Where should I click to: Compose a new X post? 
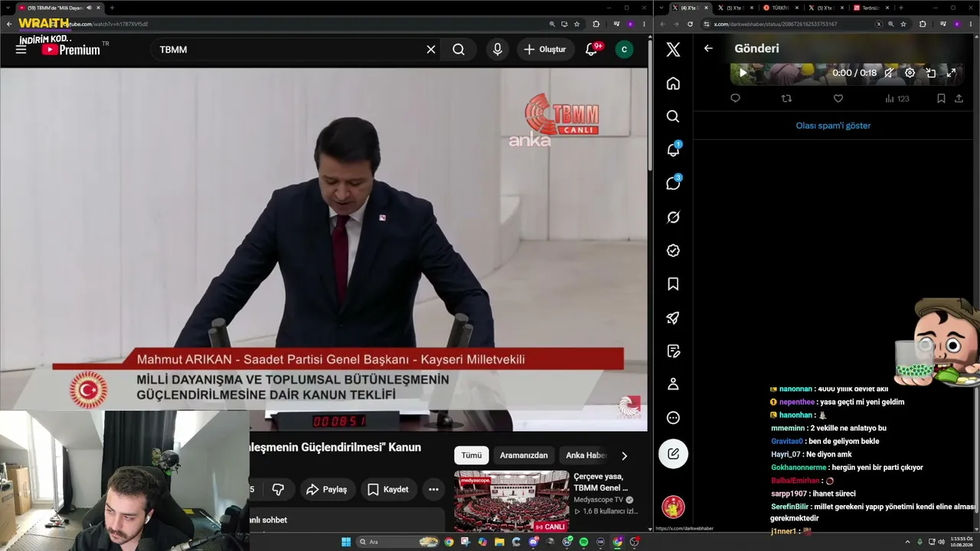tap(673, 453)
